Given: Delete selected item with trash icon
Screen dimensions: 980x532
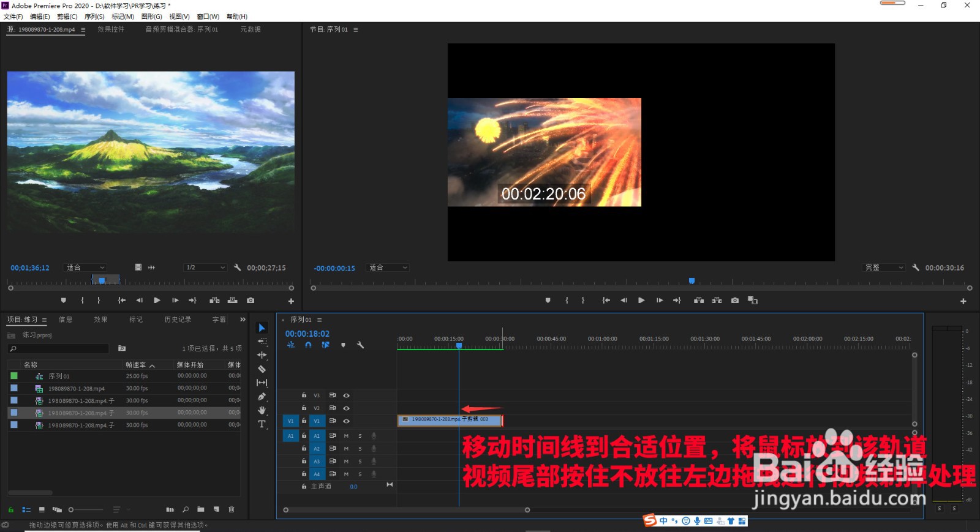Looking at the screenshot, I should [x=232, y=509].
